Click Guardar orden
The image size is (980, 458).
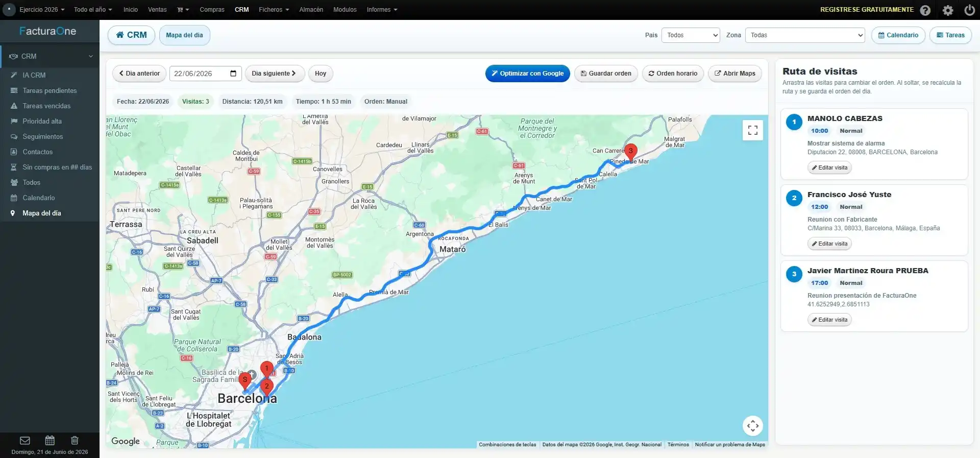606,74
